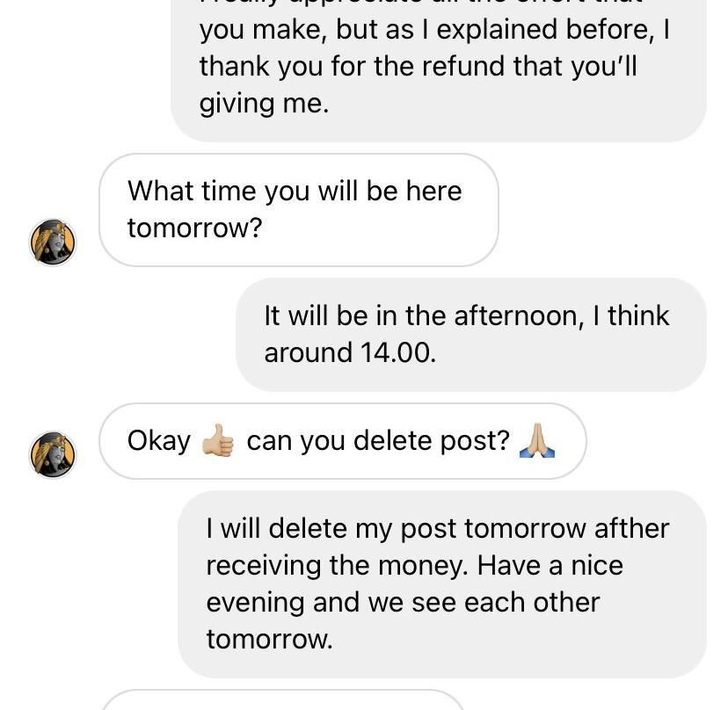Tap 'giving me.' text in top bubble
This screenshot has width=728, height=710.
point(264,104)
